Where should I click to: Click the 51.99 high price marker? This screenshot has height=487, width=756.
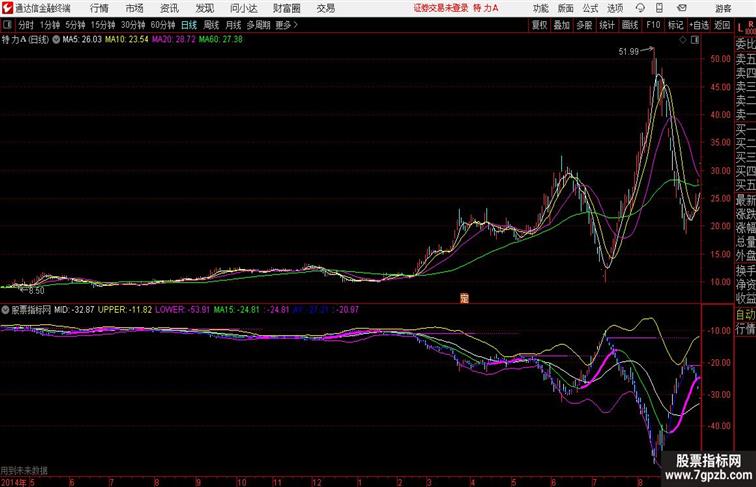(629, 51)
